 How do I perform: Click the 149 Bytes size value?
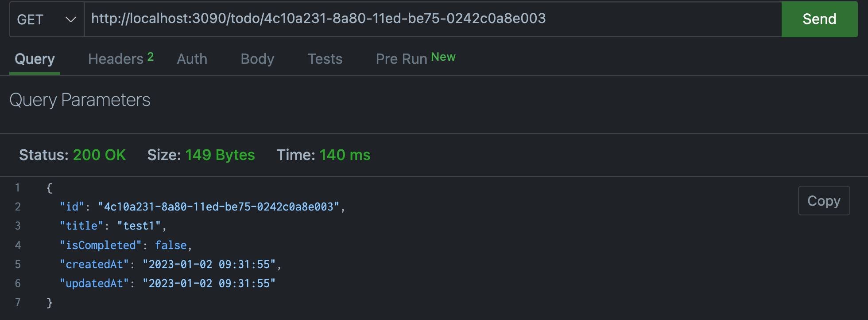(x=220, y=155)
